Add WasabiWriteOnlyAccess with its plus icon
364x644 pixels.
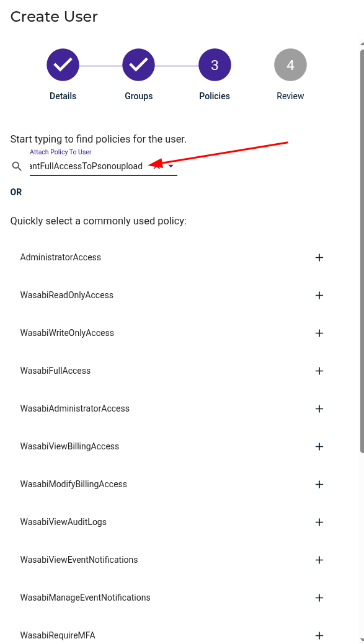(319, 333)
